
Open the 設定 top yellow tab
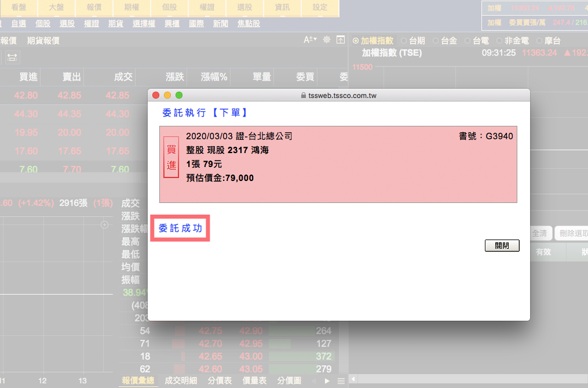click(320, 8)
